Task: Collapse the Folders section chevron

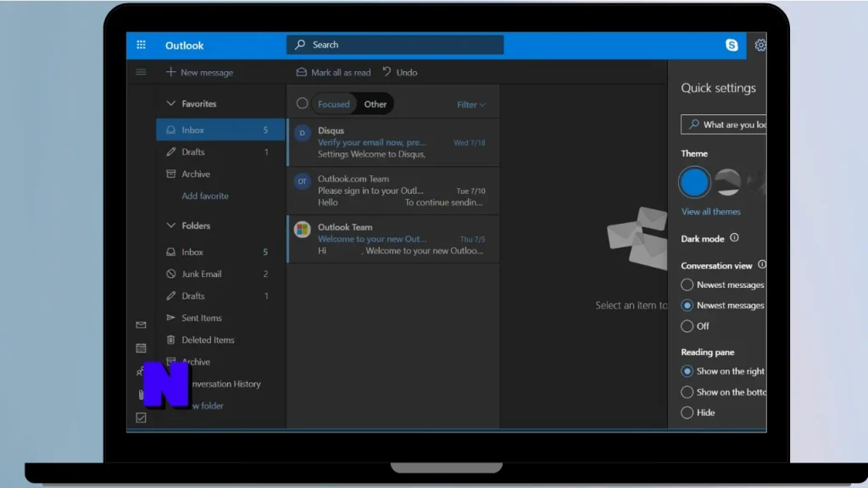Action: point(170,225)
